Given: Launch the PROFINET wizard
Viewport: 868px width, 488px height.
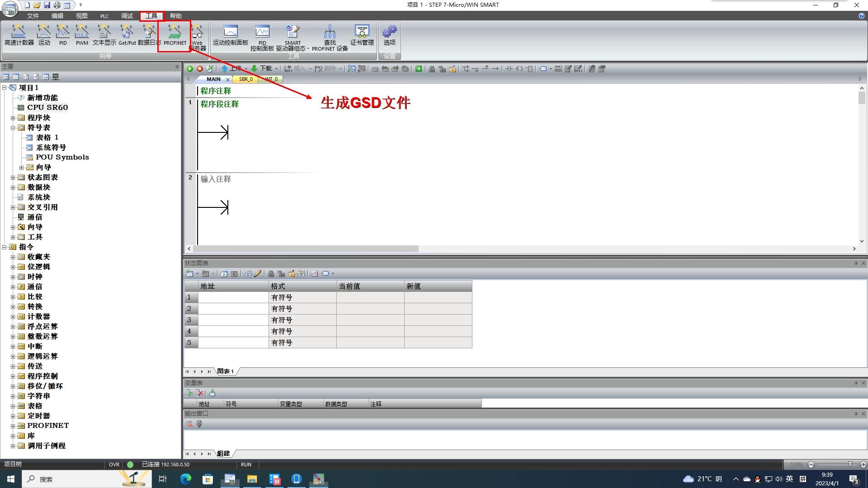Looking at the screenshot, I should click(x=175, y=35).
